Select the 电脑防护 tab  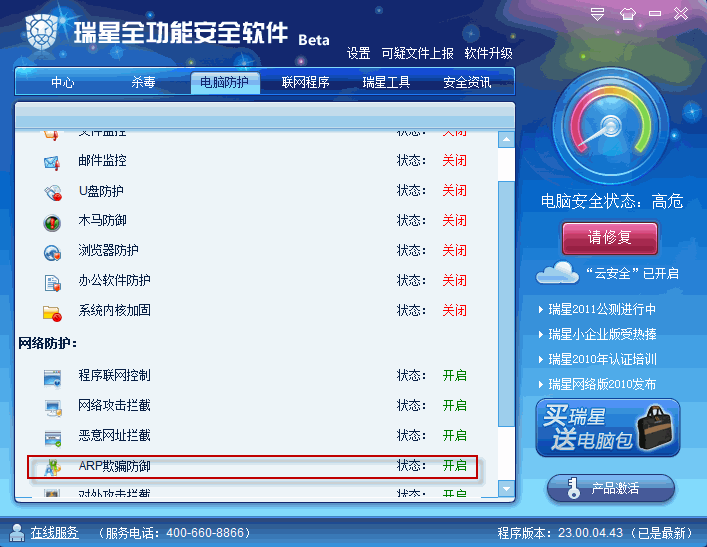[x=225, y=83]
